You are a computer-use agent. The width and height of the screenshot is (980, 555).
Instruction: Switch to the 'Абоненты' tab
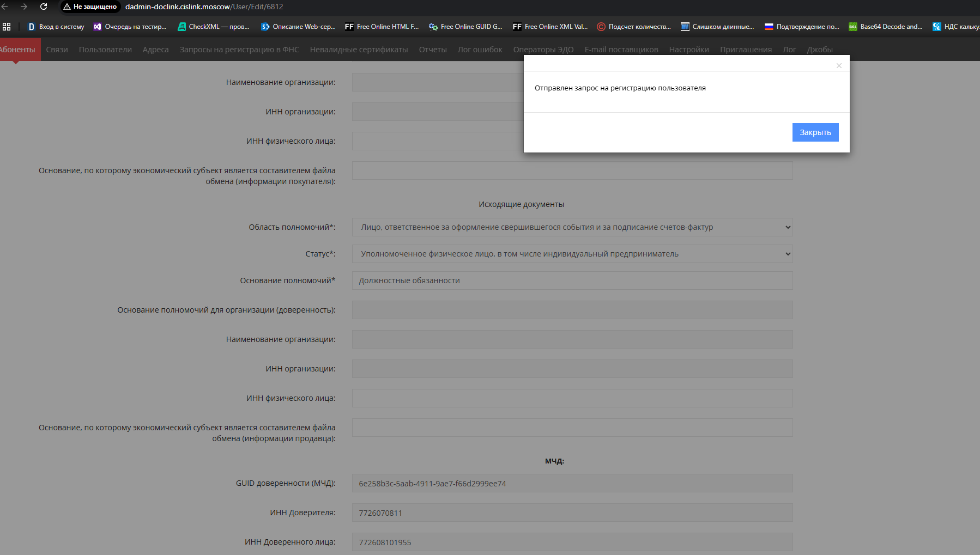point(19,50)
